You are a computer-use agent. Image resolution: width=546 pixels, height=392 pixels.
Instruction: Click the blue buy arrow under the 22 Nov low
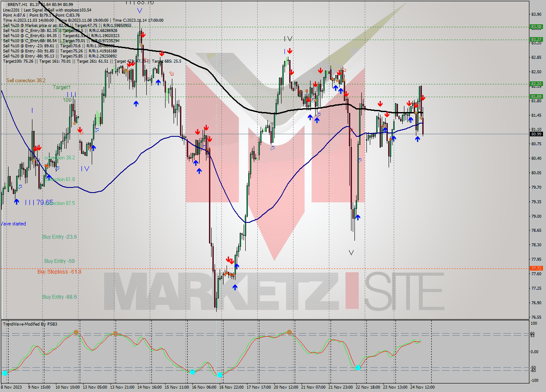pyautogui.click(x=357, y=217)
